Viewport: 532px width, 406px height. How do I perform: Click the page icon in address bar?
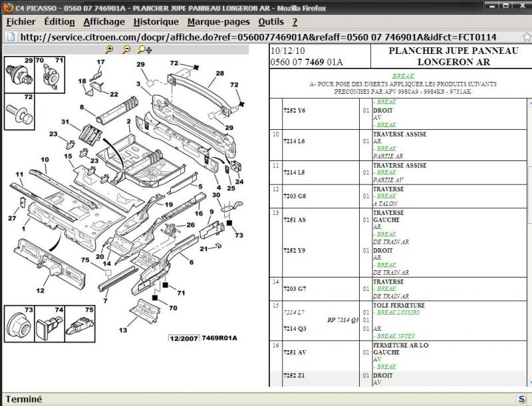pyautogui.click(x=11, y=37)
